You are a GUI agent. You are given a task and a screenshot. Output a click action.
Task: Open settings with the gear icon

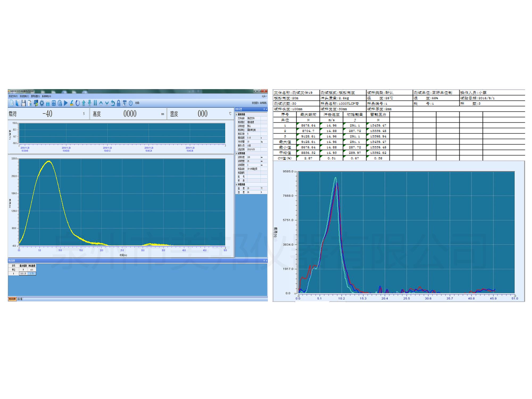click(x=42, y=103)
